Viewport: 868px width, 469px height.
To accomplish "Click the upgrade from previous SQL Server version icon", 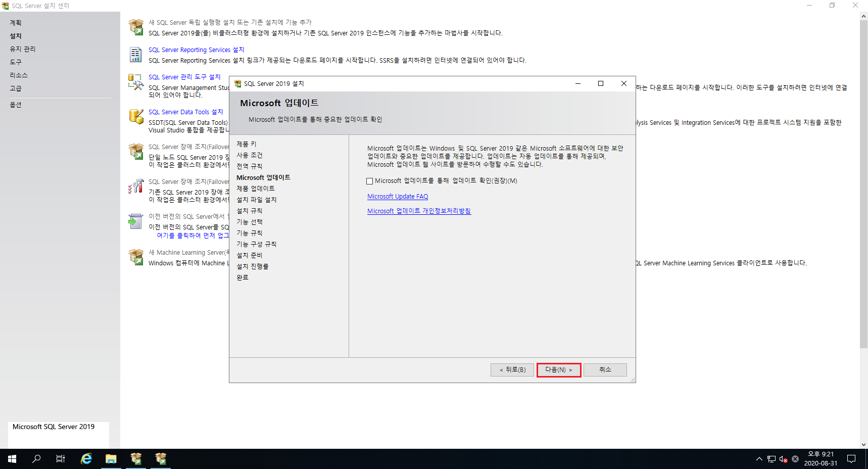I will 136,221.
